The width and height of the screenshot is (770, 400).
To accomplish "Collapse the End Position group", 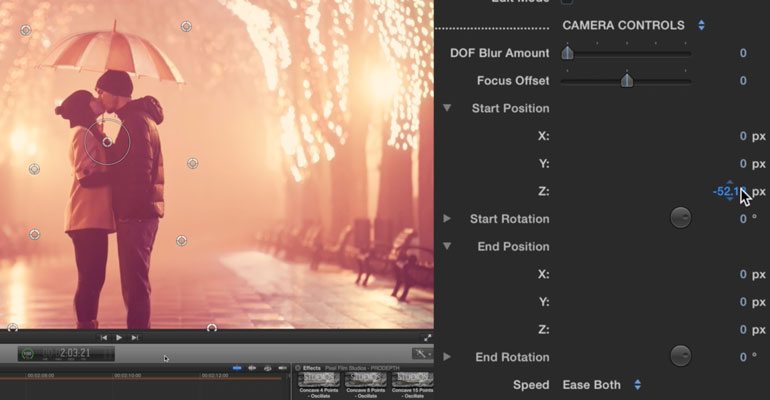I will [447, 246].
